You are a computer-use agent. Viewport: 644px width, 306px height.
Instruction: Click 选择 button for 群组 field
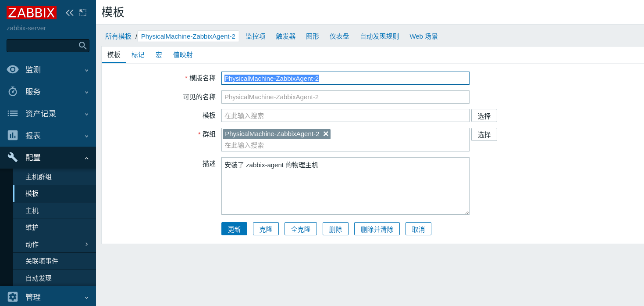484,134
